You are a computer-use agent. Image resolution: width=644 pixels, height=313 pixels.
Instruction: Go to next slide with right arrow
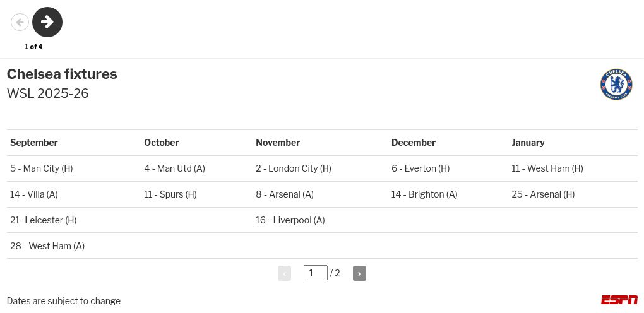tap(47, 22)
